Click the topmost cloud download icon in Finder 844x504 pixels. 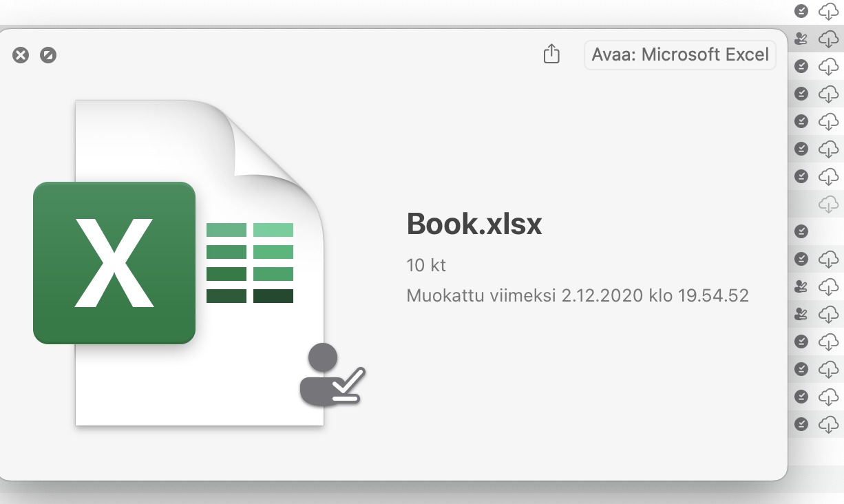[829, 11]
